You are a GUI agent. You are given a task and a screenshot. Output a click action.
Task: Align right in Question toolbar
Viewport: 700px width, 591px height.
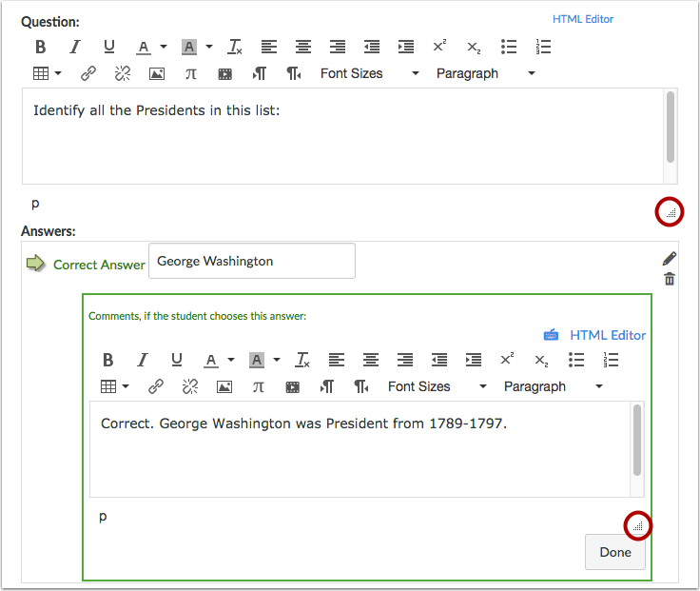pos(338,47)
